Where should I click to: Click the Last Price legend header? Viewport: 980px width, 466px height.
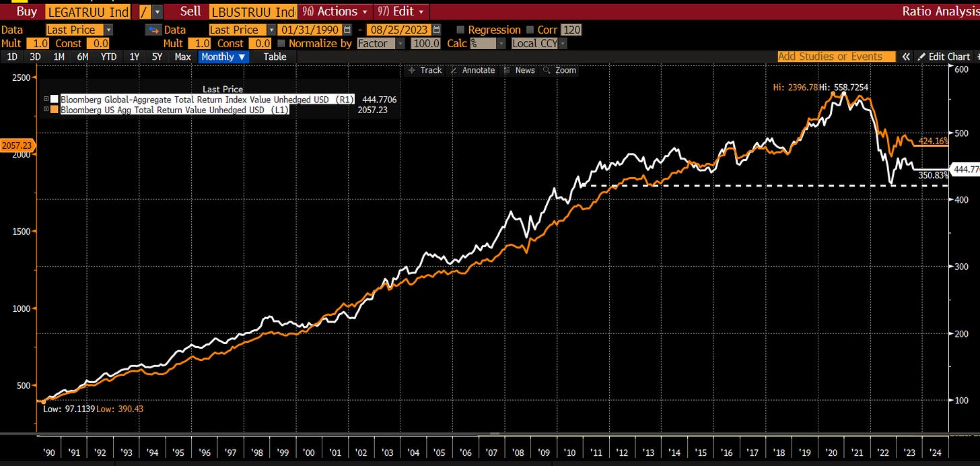pyautogui.click(x=223, y=89)
